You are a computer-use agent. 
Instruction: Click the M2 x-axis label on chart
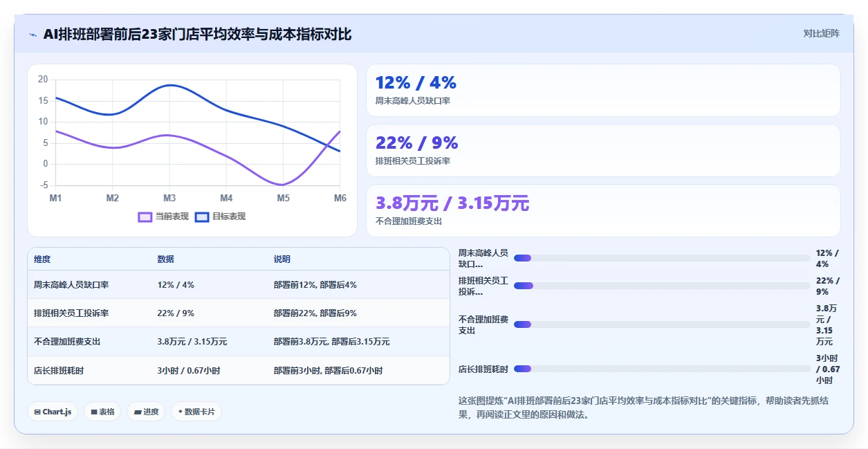(x=112, y=199)
